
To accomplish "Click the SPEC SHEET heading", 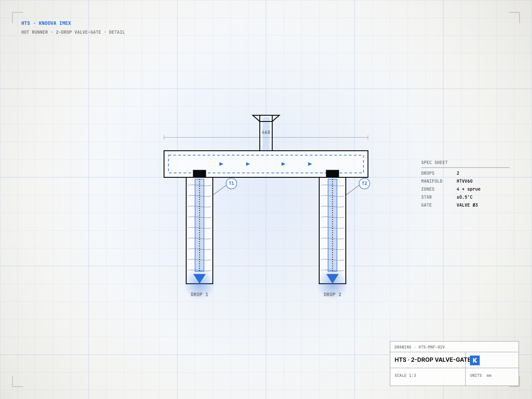I will 434,163.
